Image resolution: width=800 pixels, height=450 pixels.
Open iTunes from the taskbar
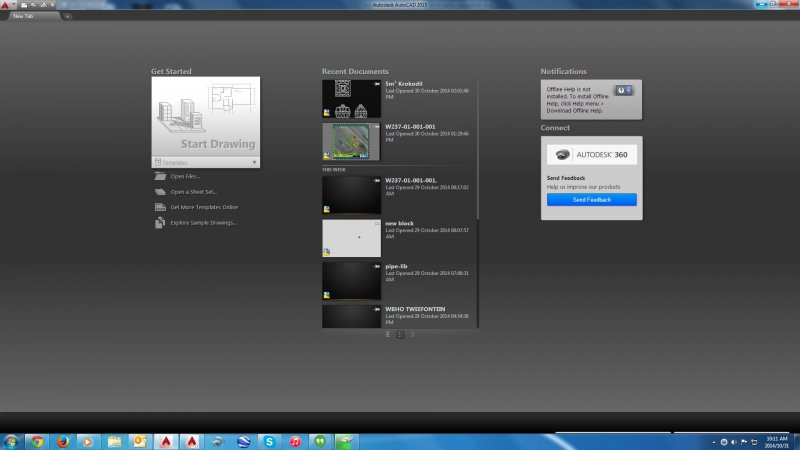coord(295,441)
